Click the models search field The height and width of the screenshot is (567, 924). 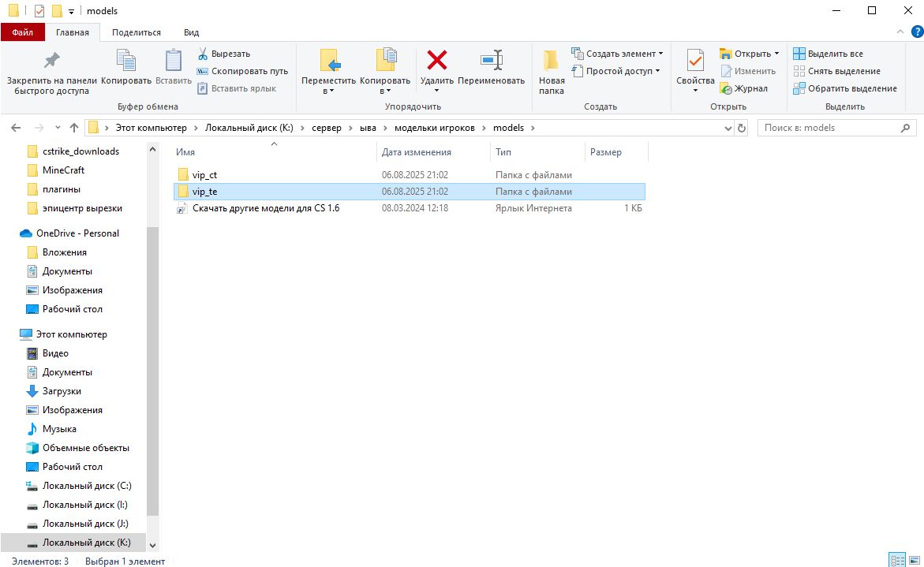(829, 128)
